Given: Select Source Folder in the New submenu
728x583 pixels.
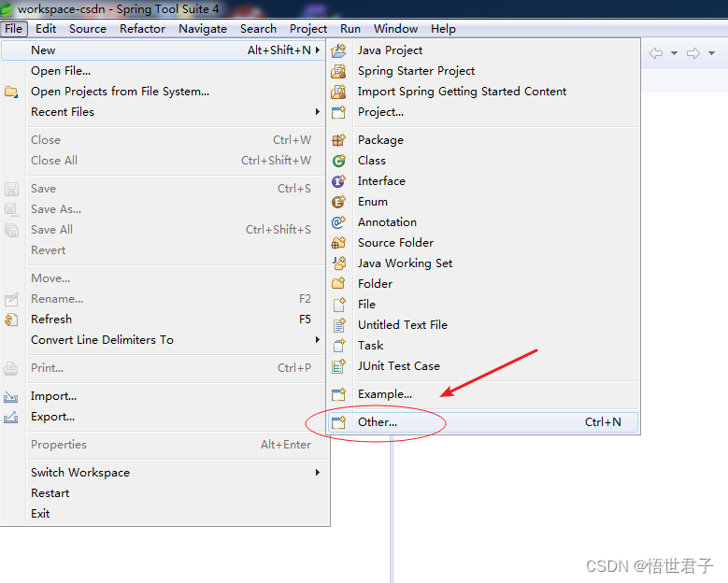Looking at the screenshot, I should tap(483, 243).
